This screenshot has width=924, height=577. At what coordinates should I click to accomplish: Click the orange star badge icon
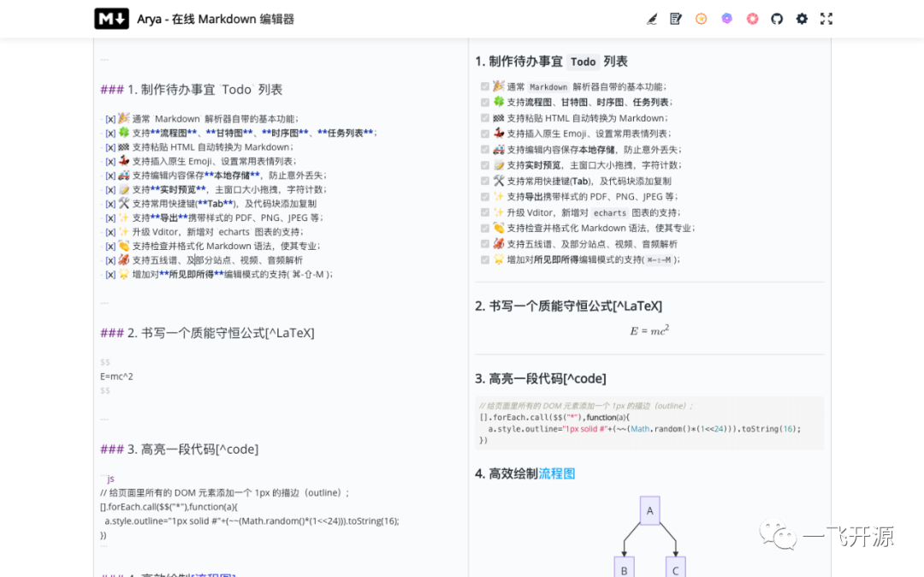(x=702, y=19)
